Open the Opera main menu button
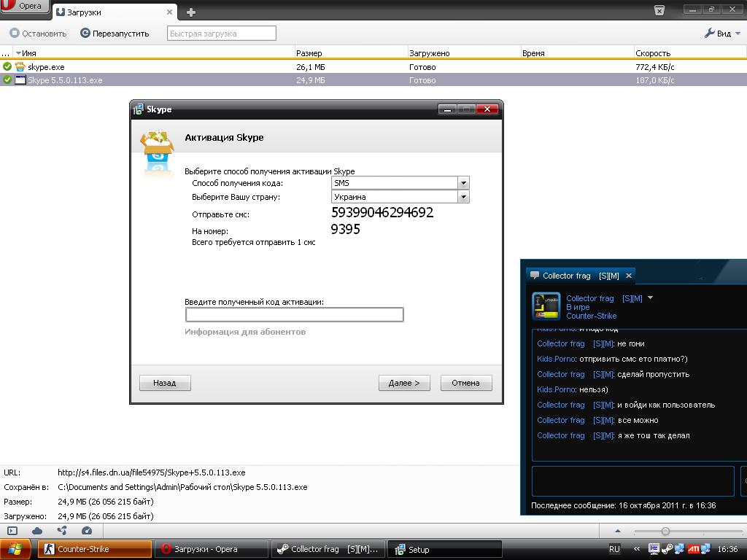 click(x=24, y=6)
